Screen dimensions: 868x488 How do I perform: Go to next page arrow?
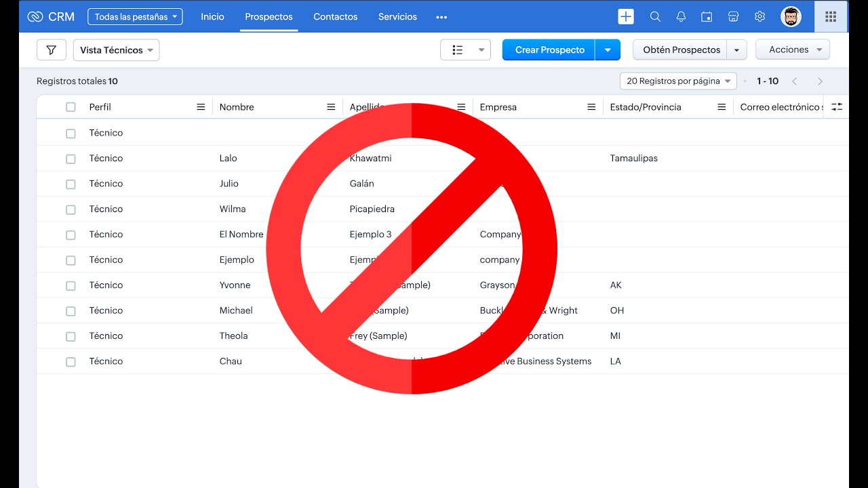tap(820, 81)
